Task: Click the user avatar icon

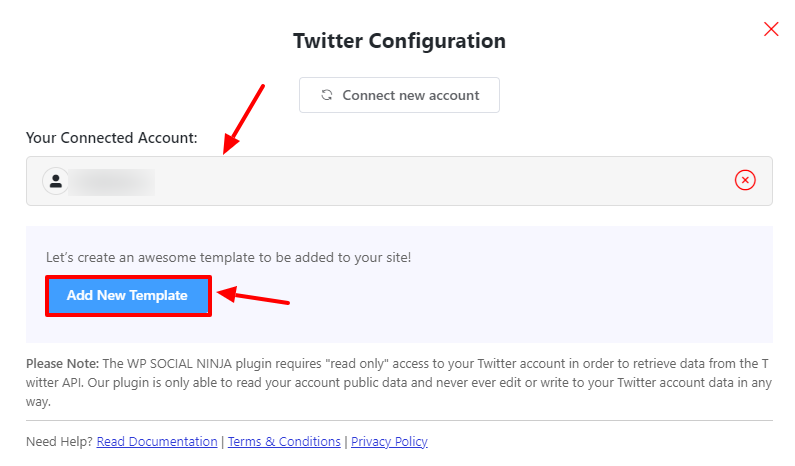Action: point(56,181)
